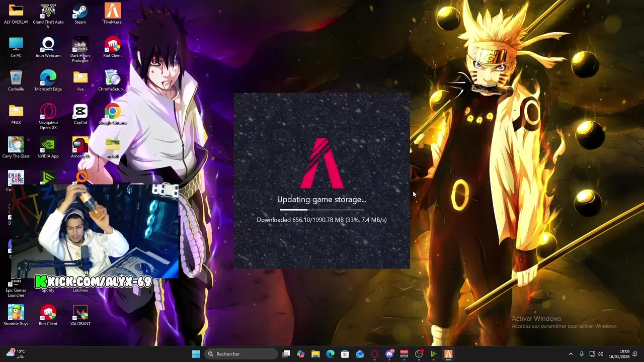Click the microphone tray icon
The image size is (644, 362).
tap(582, 354)
